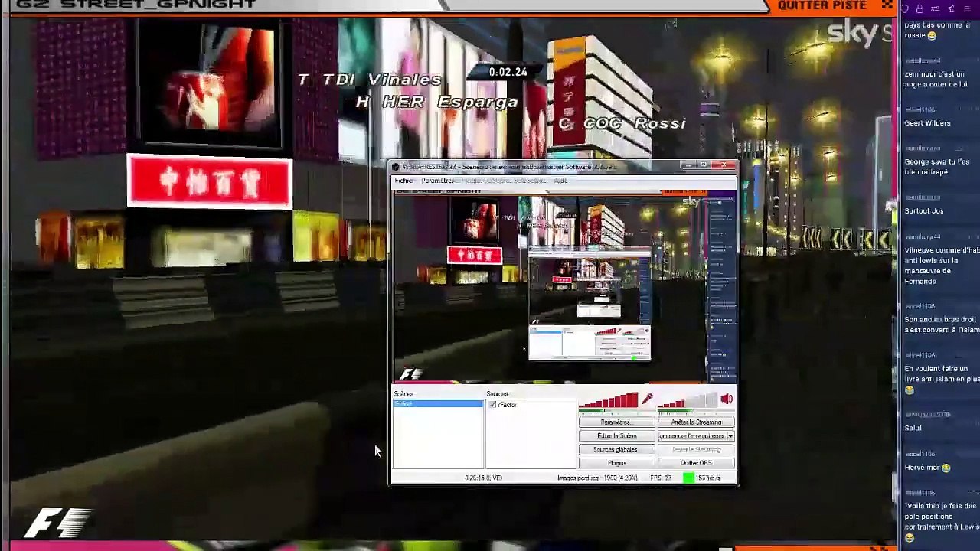980x551 pixels.
Task: Toggle the rFactor source checkbox
Action: coord(492,405)
